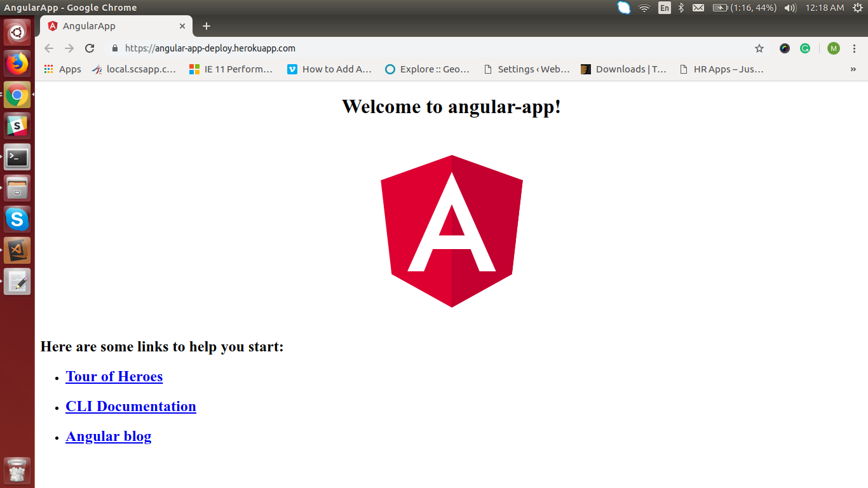
Task: Go back with the browser back arrow
Action: pos(49,48)
